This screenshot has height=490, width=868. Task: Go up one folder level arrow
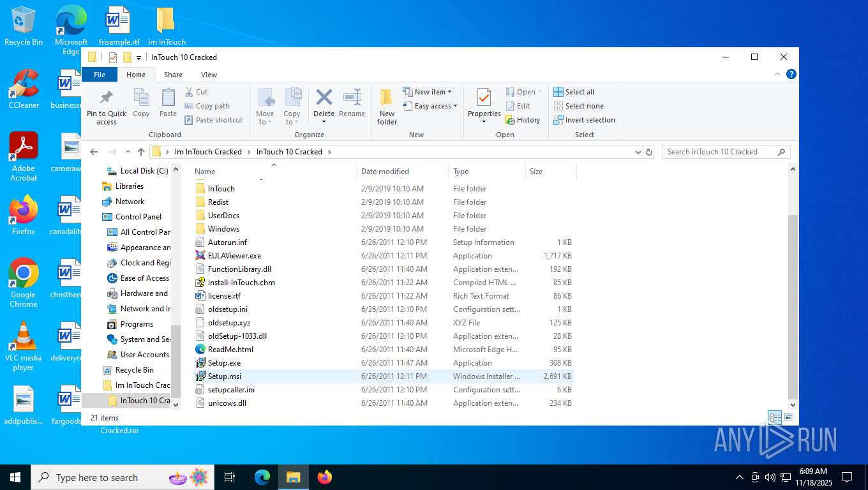tap(141, 152)
